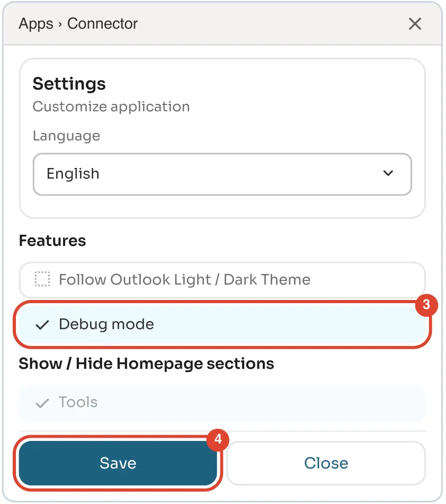Image resolution: width=446 pixels, height=504 pixels.
Task: Click the checkmark icon beside Debug mode
Action: click(42, 325)
